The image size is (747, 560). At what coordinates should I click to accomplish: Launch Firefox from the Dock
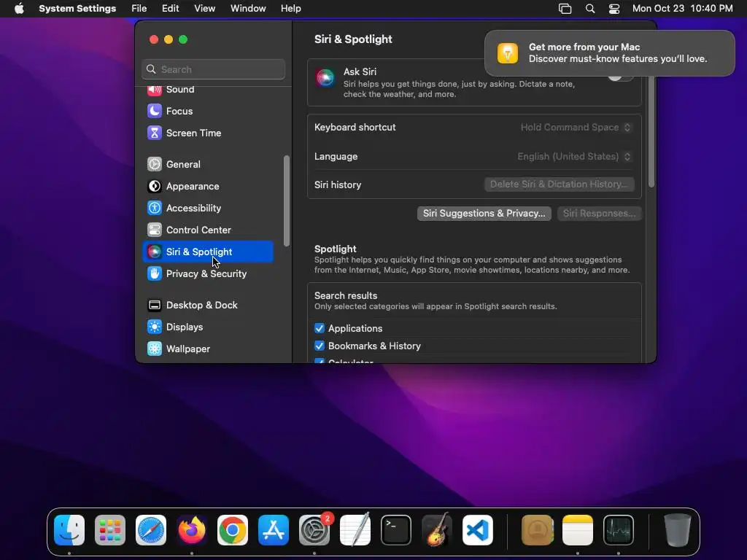point(192,530)
